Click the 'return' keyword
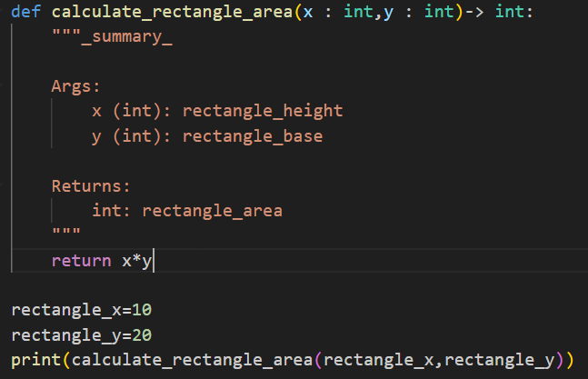Image resolution: width=588 pixels, height=379 pixels. 82,261
